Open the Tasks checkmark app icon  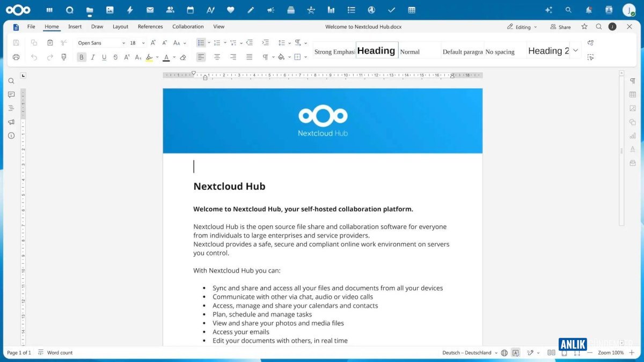coord(391,10)
